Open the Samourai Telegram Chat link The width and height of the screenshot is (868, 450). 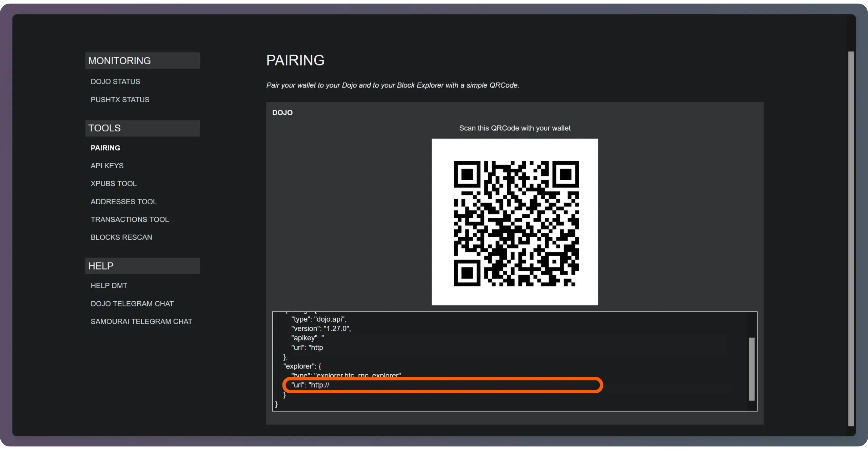click(141, 321)
